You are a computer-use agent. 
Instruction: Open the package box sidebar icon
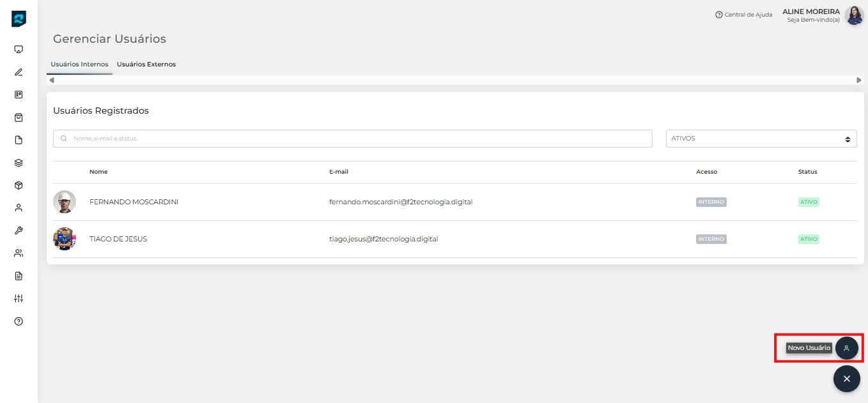(19, 185)
